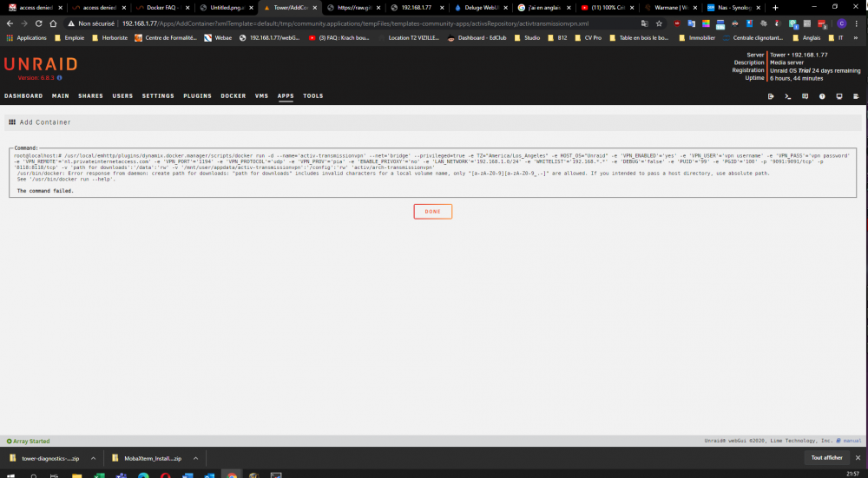Bookmark this page with the star icon
This screenshot has width=868, height=478.
coord(659,23)
